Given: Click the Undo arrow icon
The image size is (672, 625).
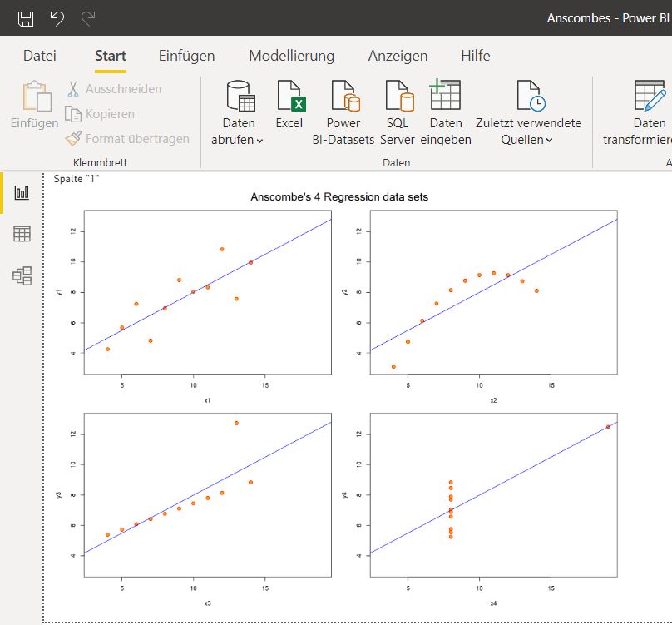Looking at the screenshot, I should [57, 18].
